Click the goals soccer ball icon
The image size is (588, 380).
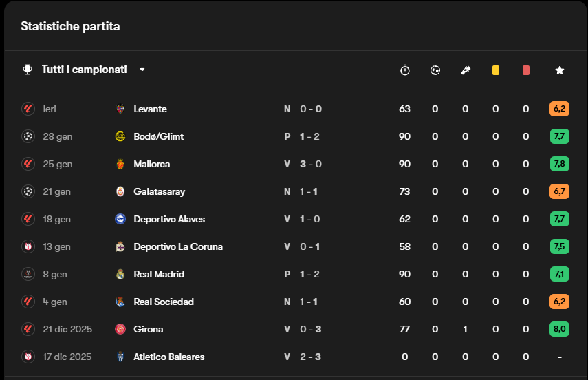[435, 70]
